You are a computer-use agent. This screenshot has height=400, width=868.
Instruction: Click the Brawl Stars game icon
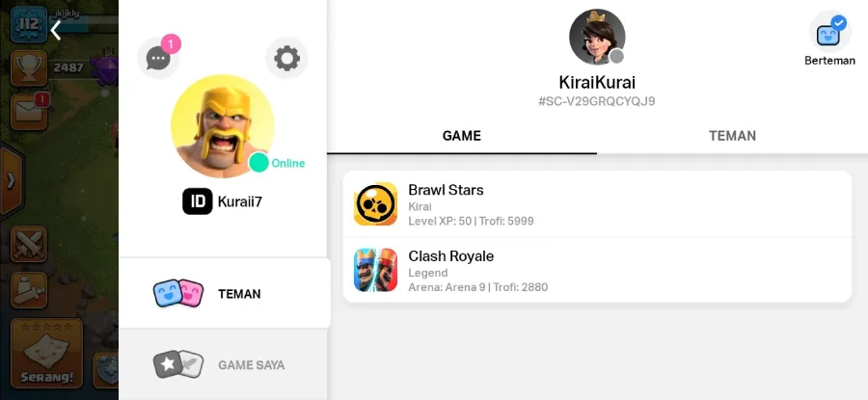coord(375,204)
